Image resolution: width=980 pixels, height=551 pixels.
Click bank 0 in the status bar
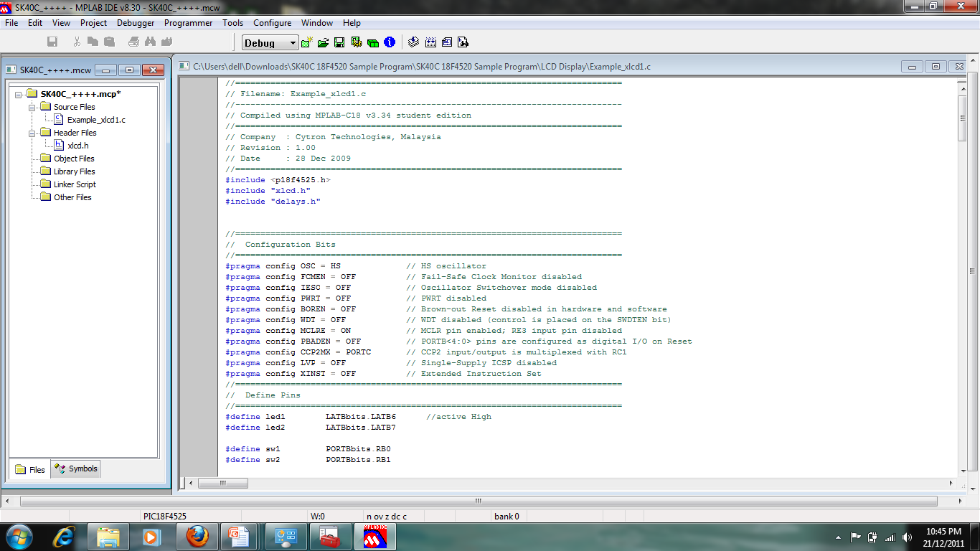point(507,516)
